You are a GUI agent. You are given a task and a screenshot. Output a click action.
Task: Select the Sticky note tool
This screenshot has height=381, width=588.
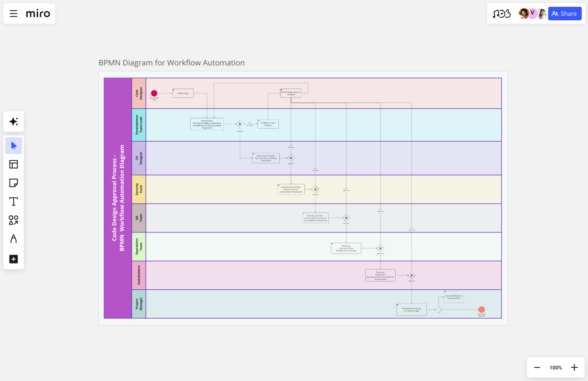point(14,183)
